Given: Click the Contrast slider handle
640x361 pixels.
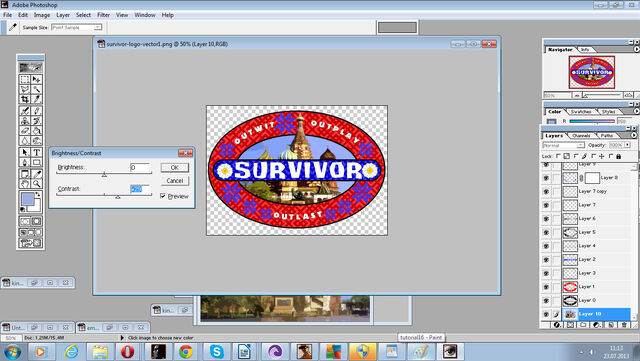Looking at the screenshot, I should pos(118,196).
